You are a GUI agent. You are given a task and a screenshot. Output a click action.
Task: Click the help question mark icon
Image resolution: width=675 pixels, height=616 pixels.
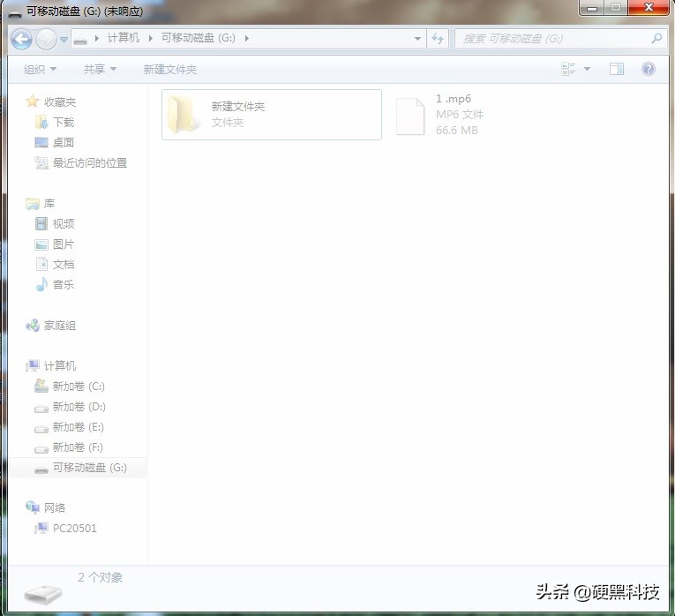(x=649, y=69)
